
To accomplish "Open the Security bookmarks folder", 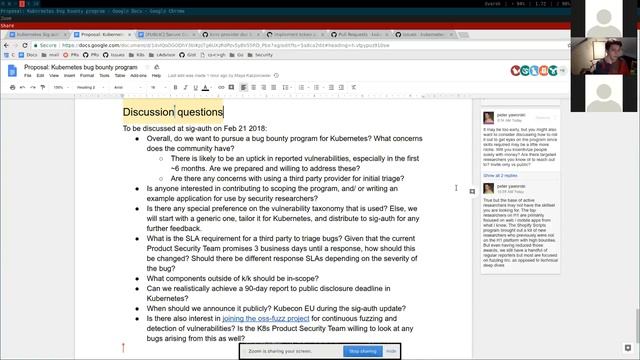I will (260, 55).
